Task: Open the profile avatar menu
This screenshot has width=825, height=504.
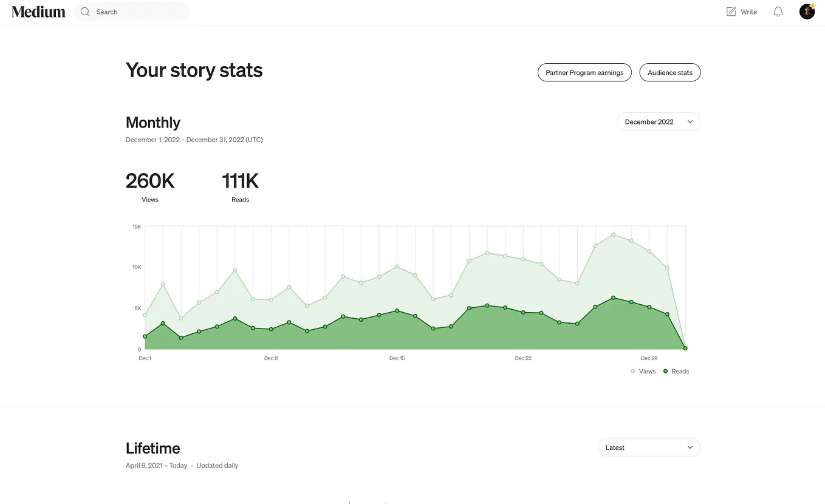Action: coord(807,12)
